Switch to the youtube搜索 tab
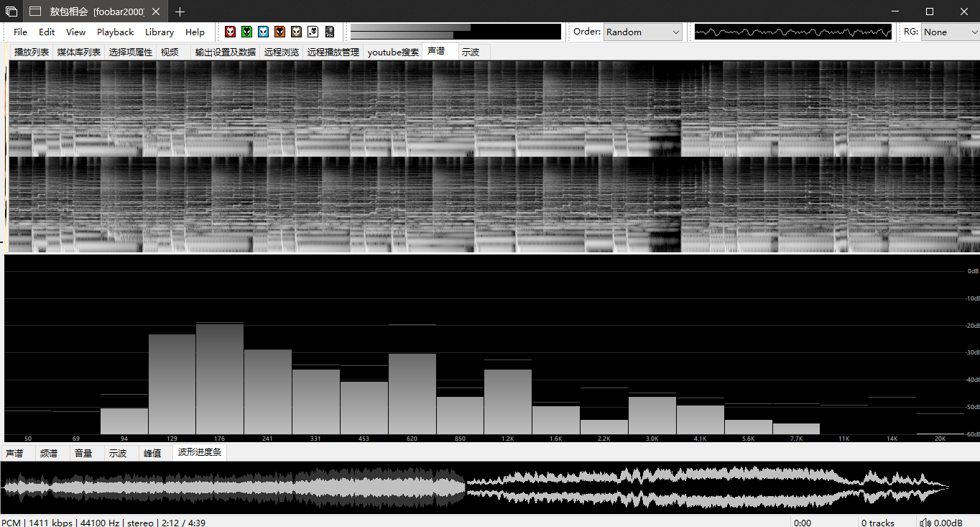 (x=393, y=52)
